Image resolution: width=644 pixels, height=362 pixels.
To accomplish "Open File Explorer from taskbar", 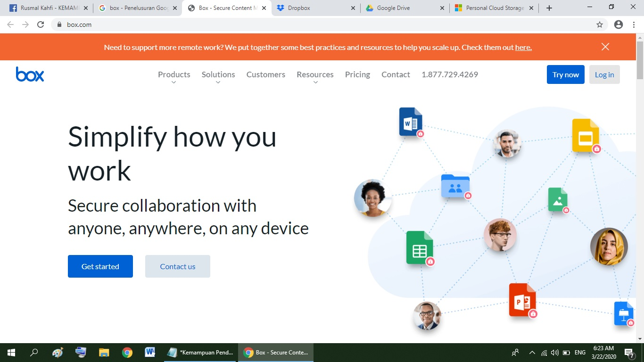I will 104,352.
